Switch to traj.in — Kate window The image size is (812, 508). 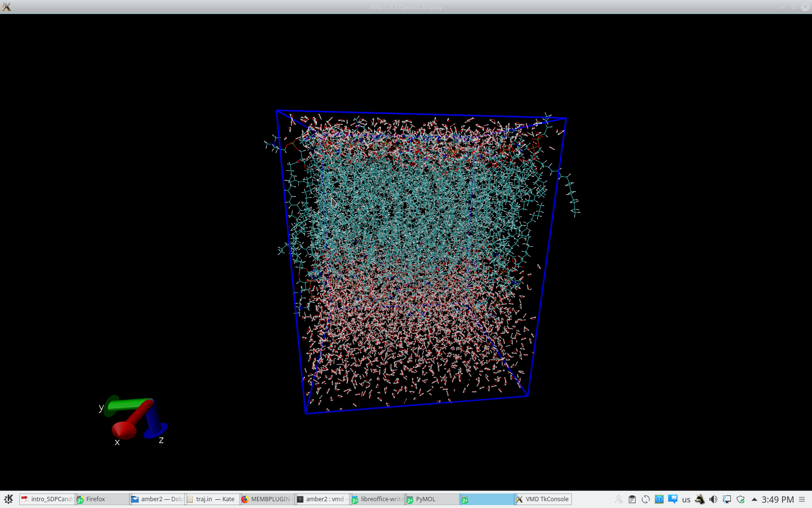coord(212,499)
